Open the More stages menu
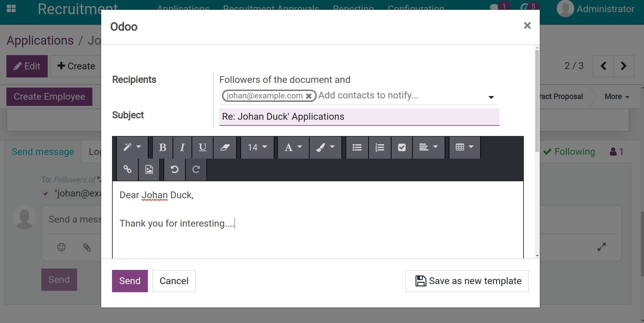Image resolution: width=644 pixels, height=323 pixels. tap(616, 97)
